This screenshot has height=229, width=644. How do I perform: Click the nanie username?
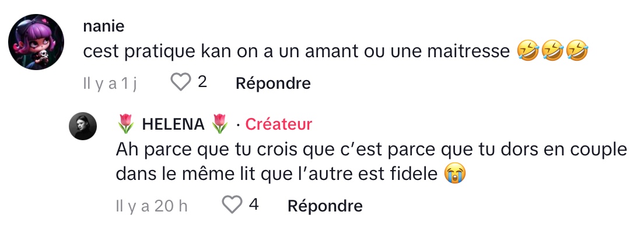pos(103,26)
